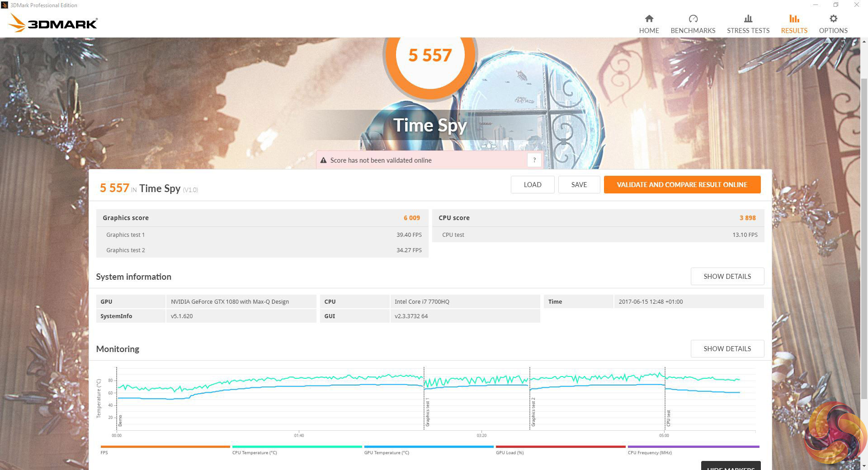Load a saved result with LOAD
The width and height of the screenshot is (868, 470).
(x=533, y=184)
